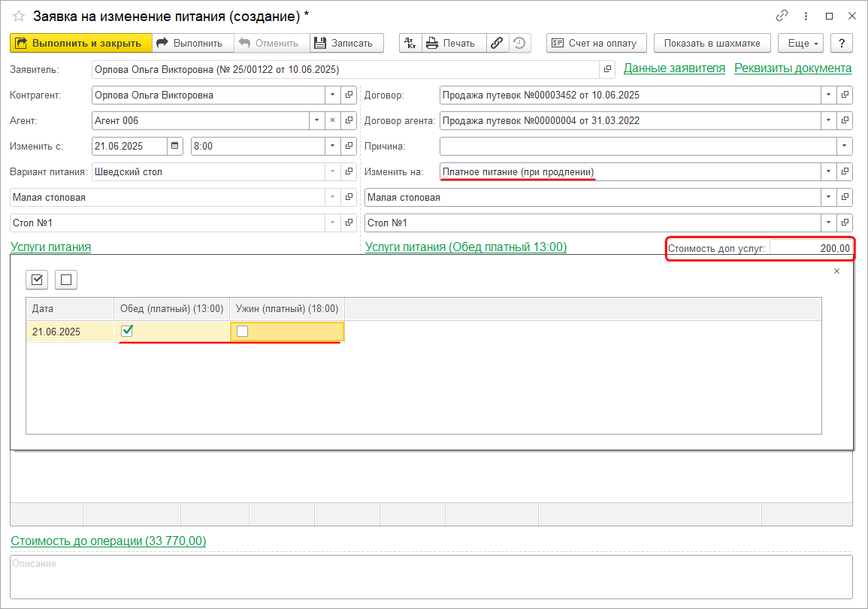This screenshot has height=609, width=868.
Task: Open the Заявитель record with its open icon
Action: [x=607, y=69]
